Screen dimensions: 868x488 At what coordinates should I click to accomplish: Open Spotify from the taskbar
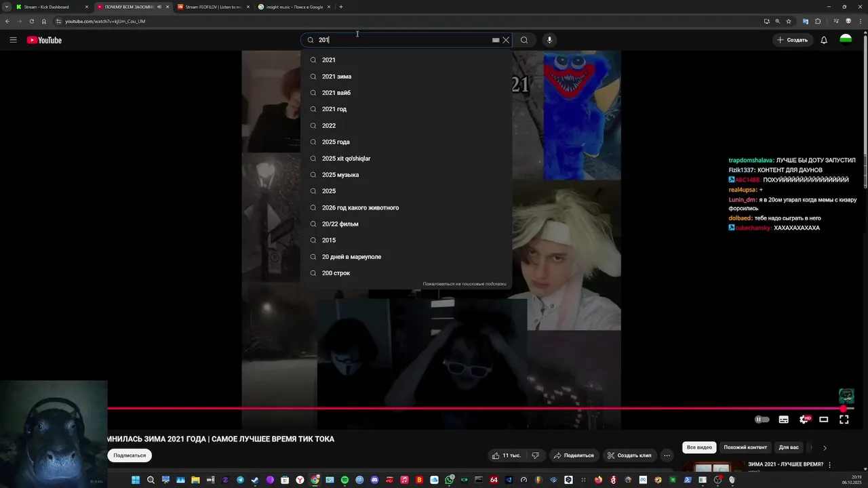[344, 480]
